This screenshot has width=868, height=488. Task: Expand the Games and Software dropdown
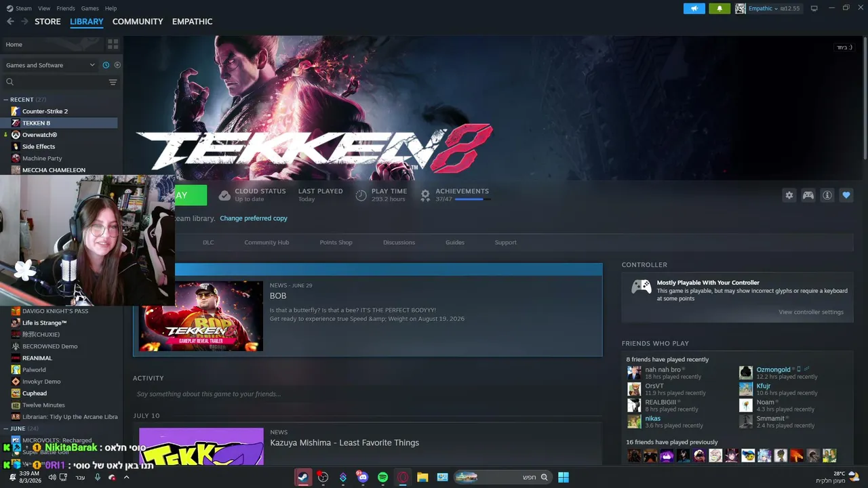pos(50,65)
